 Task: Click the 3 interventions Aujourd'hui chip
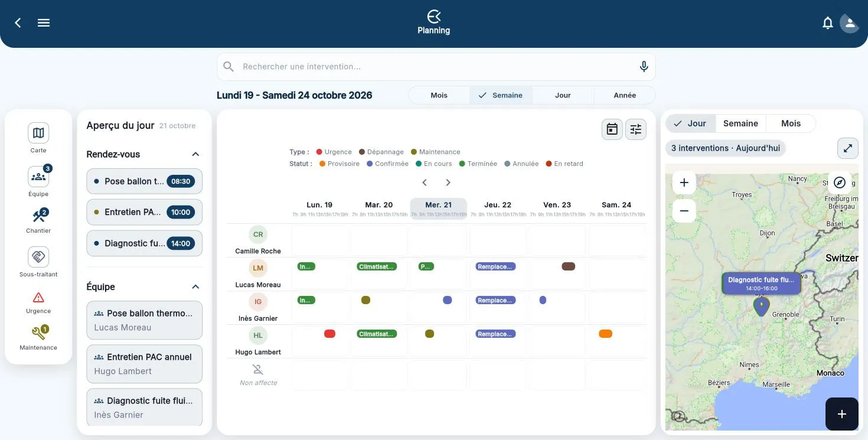point(726,148)
